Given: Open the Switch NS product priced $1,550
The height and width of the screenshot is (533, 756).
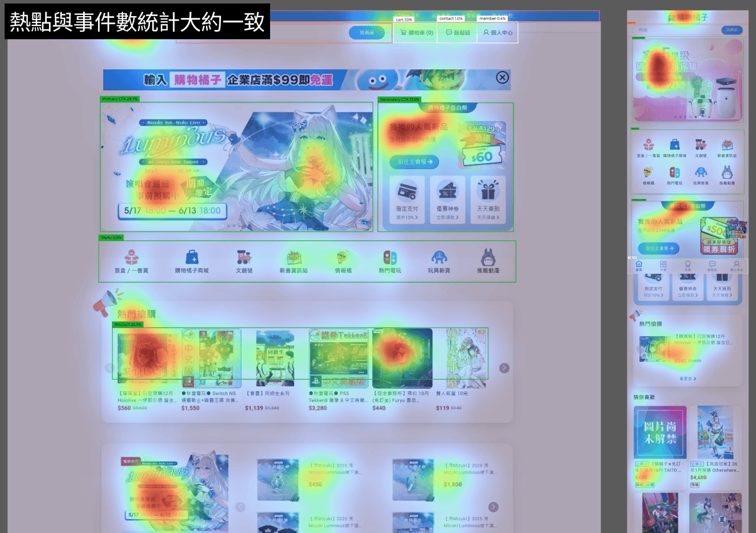Looking at the screenshot, I should pos(211,358).
